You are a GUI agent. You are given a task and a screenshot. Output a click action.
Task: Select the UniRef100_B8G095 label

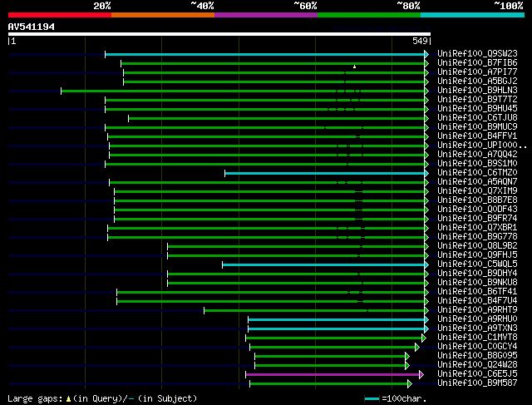477,356
